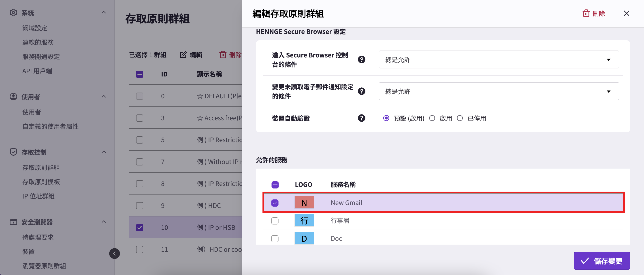The width and height of the screenshot is (644, 275).
Task: Uncheck the New Gmail service checkbox
Action: pyautogui.click(x=275, y=203)
